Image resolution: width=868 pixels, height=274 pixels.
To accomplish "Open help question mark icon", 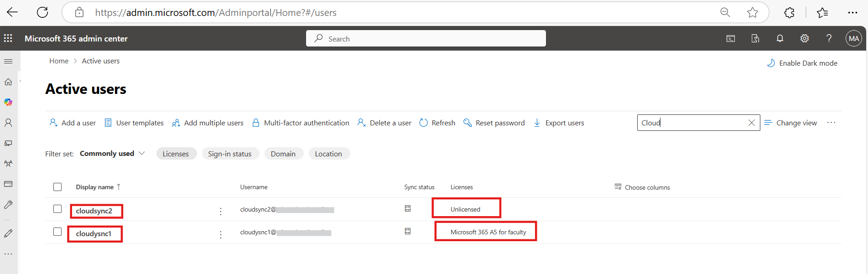I will [829, 38].
